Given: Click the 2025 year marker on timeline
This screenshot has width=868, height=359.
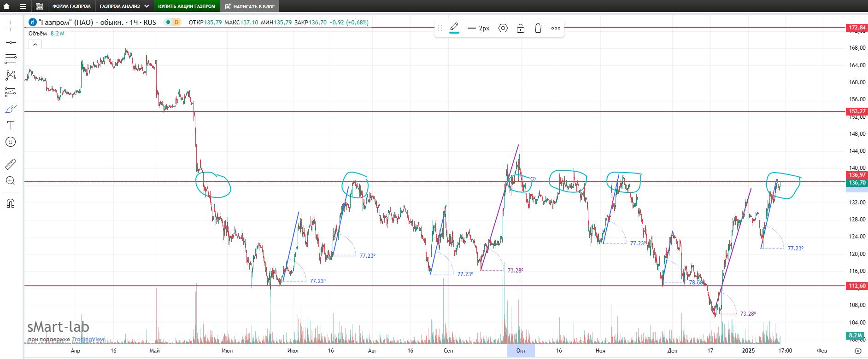Looking at the screenshot, I should tap(748, 351).
